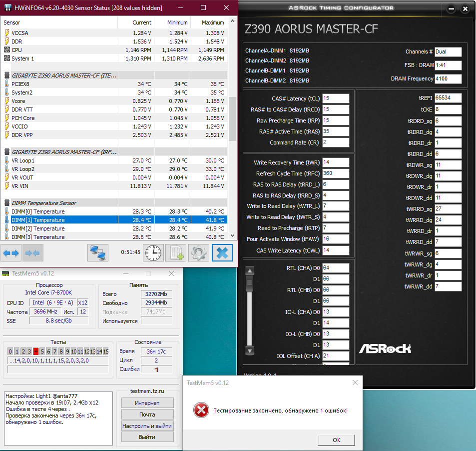Click the tCKE value field showing 8
The height and width of the screenshot is (451, 476).
click(x=448, y=109)
